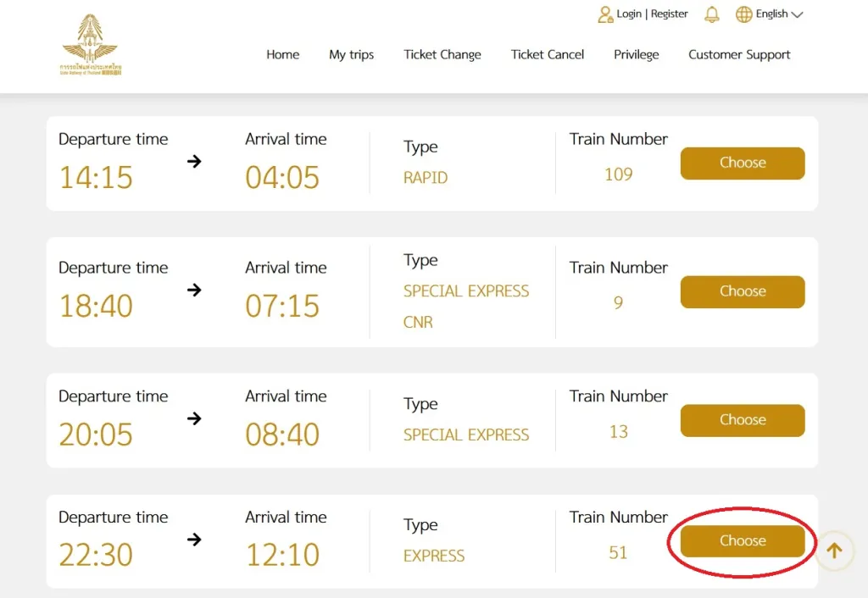Image resolution: width=868 pixels, height=598 pixels.
Task: Select the train 13 number text
Action: (x=618, y=431)
